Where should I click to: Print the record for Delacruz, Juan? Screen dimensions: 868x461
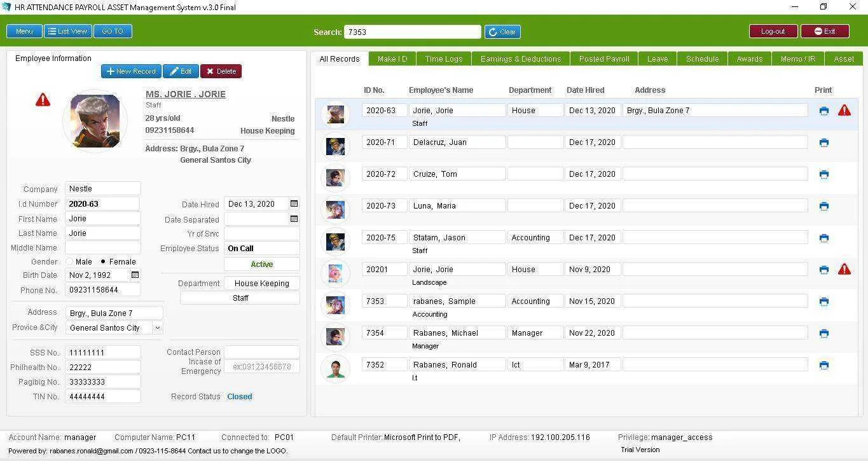click(x=823, y=142)
